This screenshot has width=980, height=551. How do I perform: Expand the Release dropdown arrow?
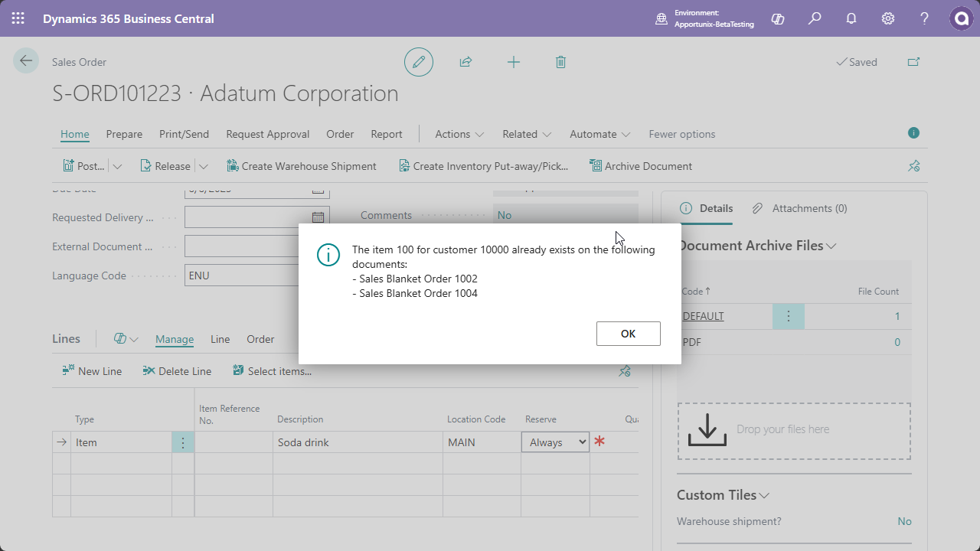point(204,166)
